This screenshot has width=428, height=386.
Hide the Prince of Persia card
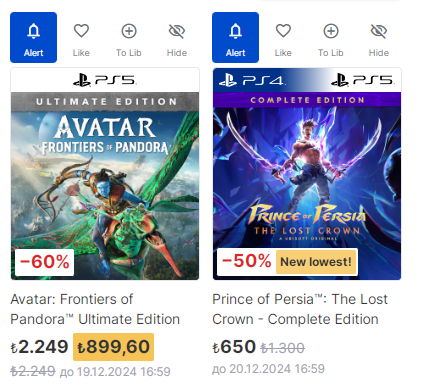pyautogui.click(x=379, y=37)
